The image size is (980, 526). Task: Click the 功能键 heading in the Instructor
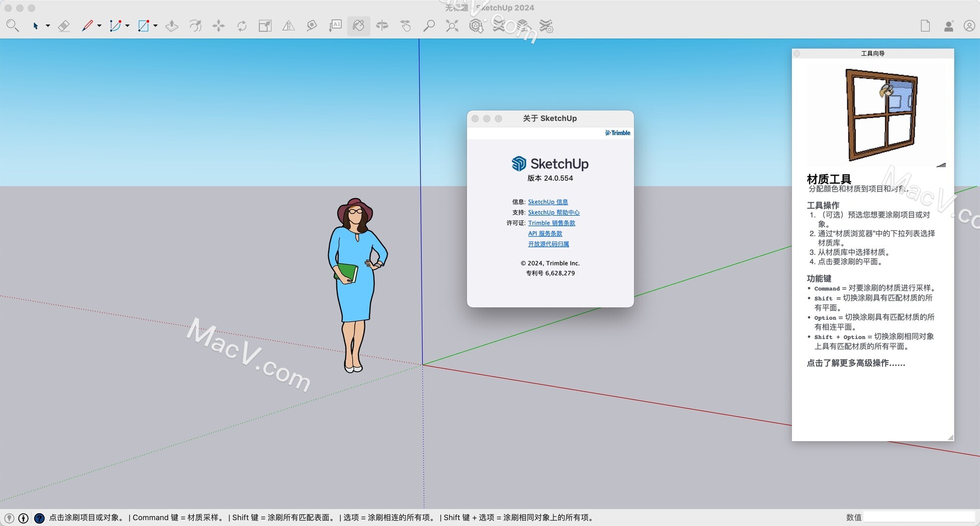click(819, 278)
